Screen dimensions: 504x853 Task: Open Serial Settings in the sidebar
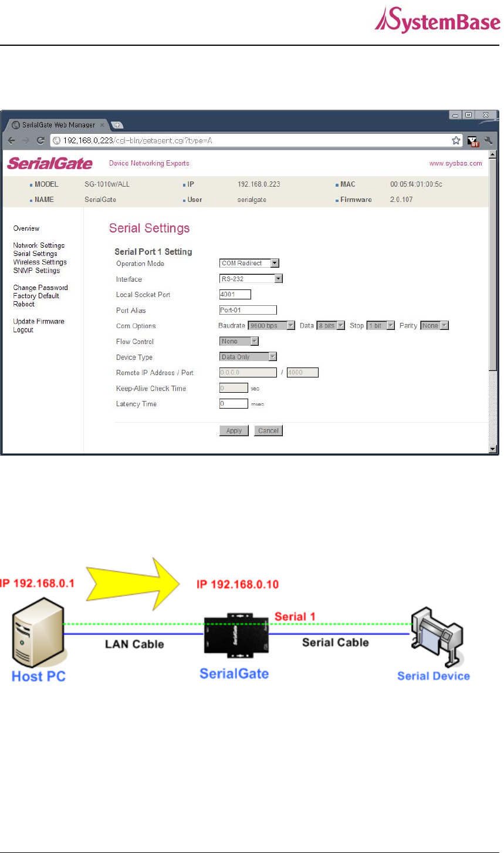35,254
